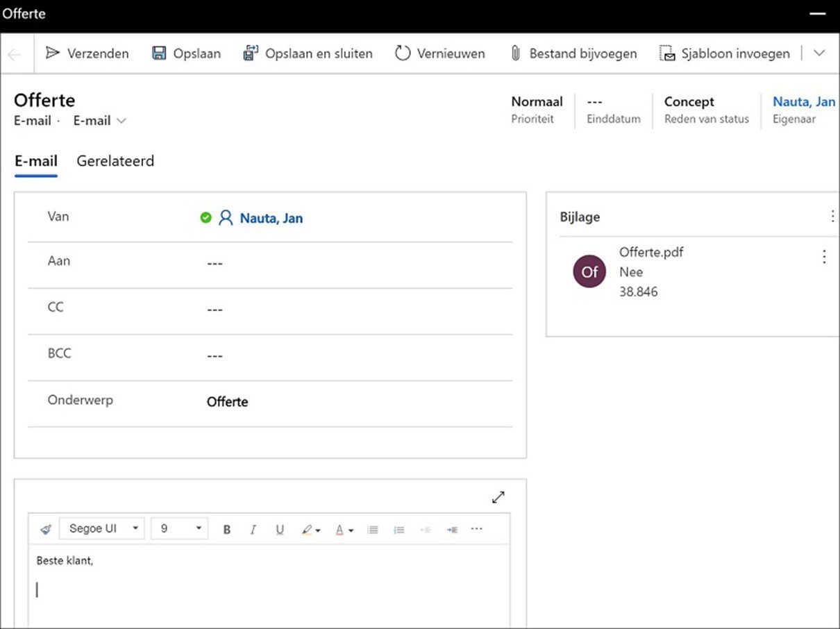Insert a bulleted list
Viewport: 840px width, 629px height.
click(x=373, y=530)
